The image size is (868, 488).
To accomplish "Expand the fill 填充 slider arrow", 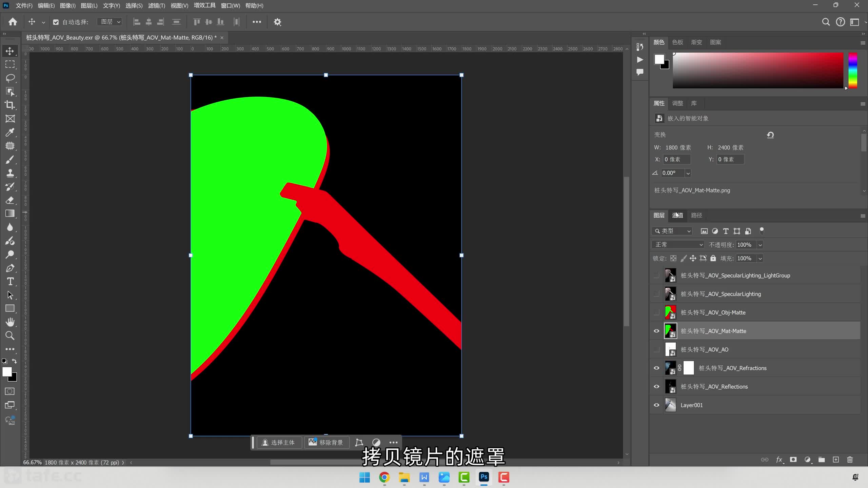I will (760, 258).
